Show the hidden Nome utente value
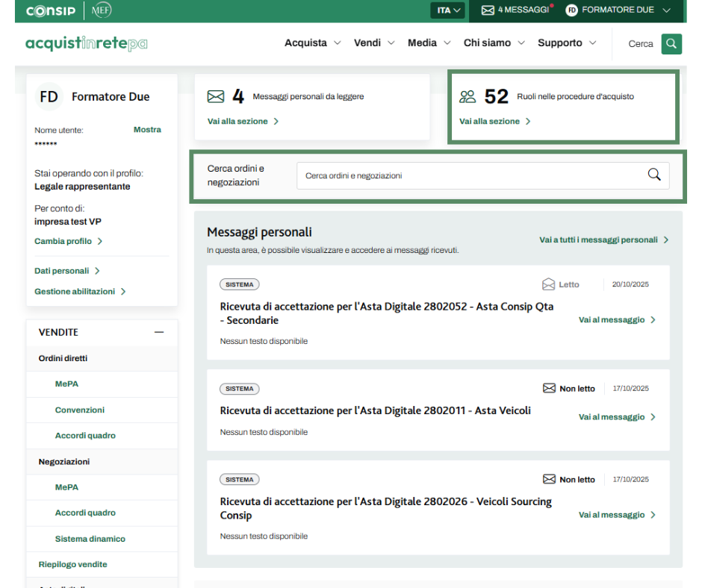This screenshot has width=702, height=588. 147,129
